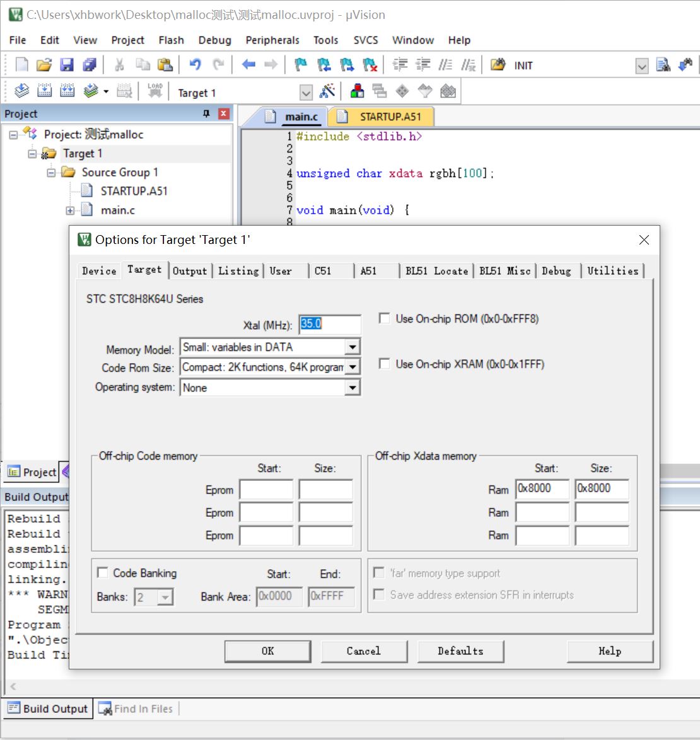Image resolution: width=700 pixels, height=740 pixels.
Task: Open the Utilities options tab
Action: pyautogui.click(x=613, y=271)
